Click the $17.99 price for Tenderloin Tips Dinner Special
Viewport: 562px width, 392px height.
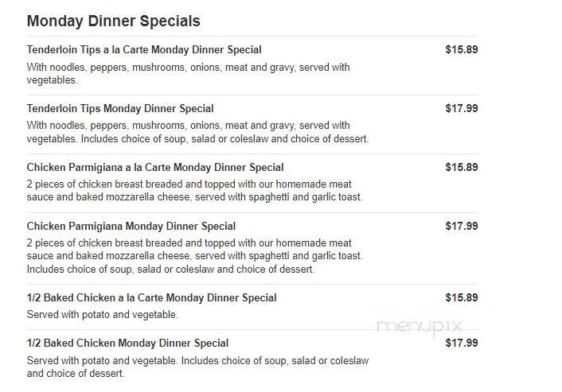462,108
